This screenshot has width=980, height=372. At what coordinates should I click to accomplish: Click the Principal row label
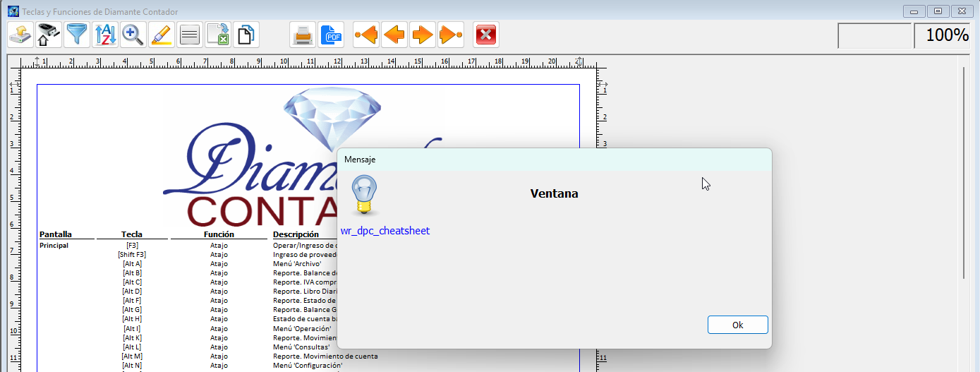[54, 246]
